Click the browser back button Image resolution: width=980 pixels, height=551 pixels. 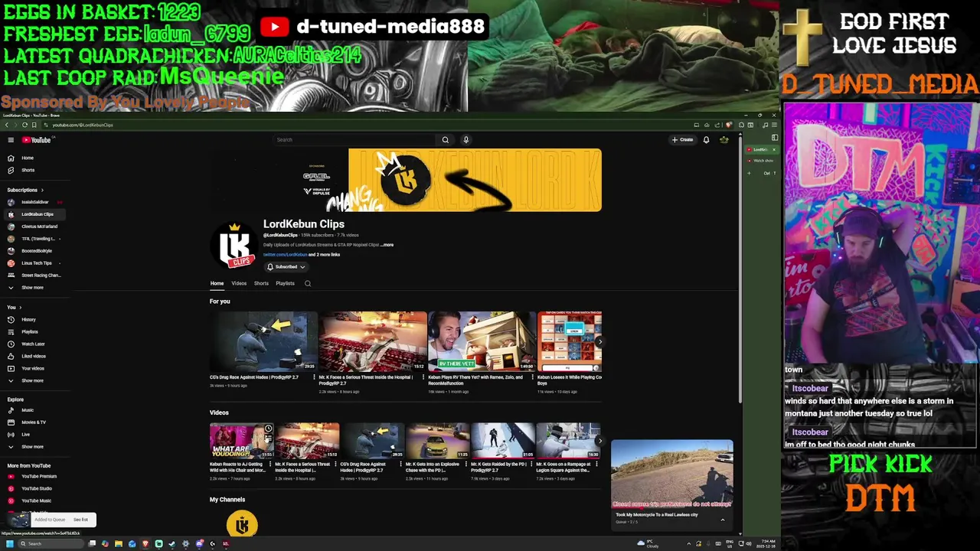(7, 125)
